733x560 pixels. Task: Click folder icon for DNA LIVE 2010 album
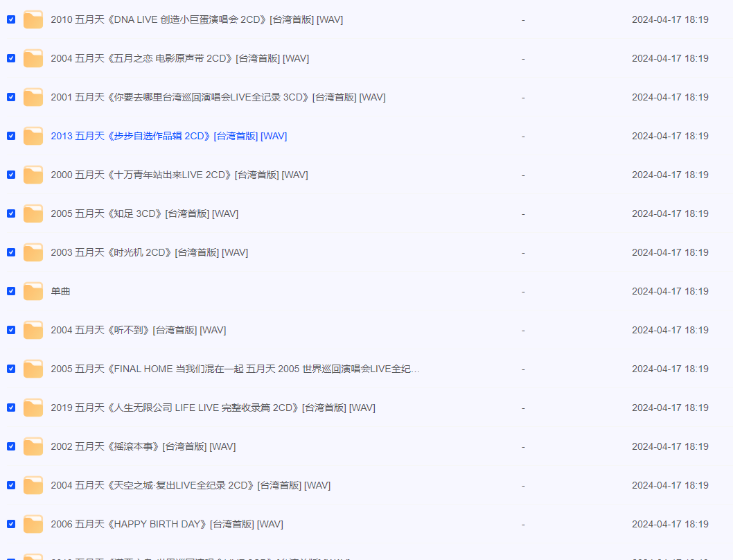click(33, 20)
